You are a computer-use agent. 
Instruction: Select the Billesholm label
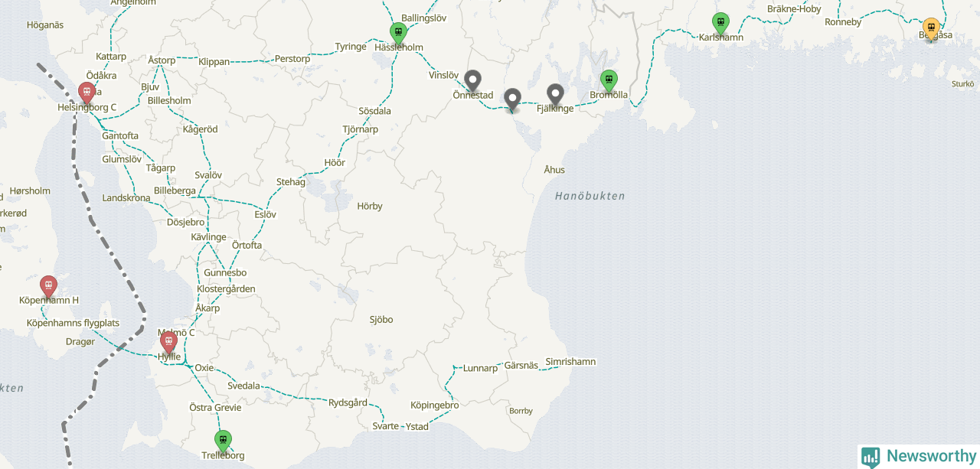click(169, 101)
